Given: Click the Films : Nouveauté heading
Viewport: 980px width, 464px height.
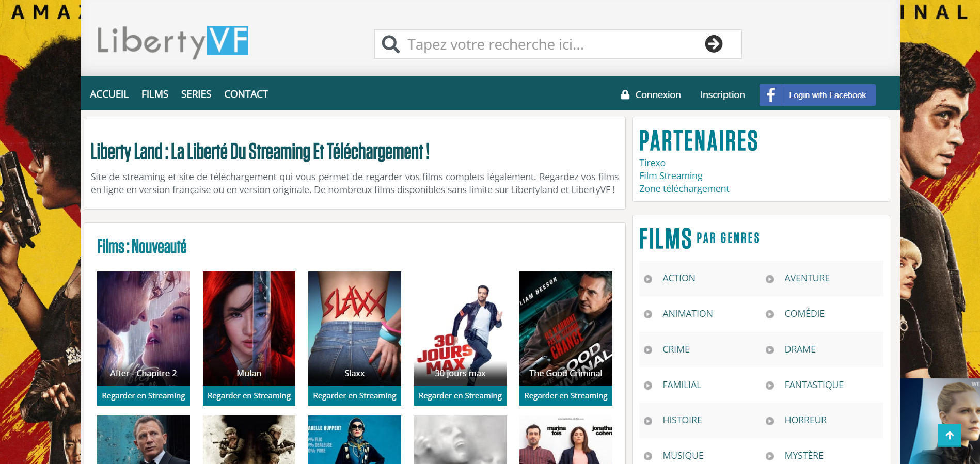Looking at the screenshot, I should tap(141, 247).
